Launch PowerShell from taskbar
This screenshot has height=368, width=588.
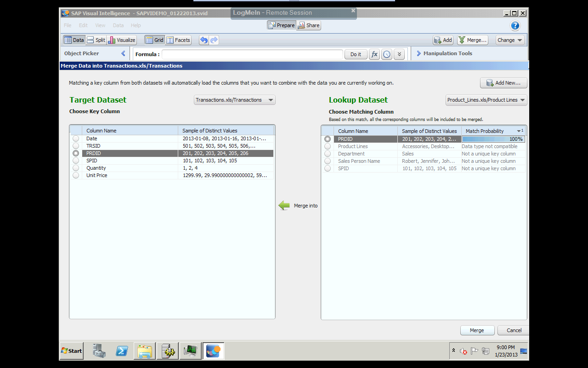[x=122, y=351]
